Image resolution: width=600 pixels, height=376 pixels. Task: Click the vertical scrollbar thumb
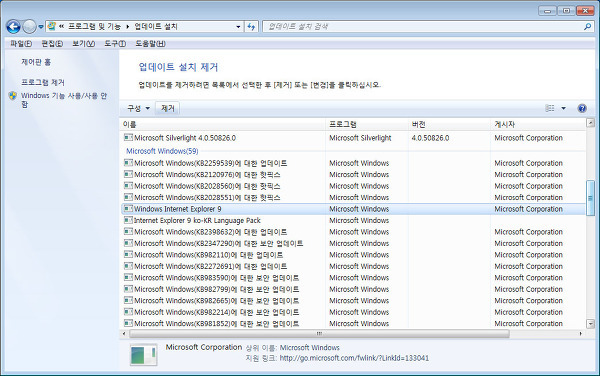tap(590, 198)
